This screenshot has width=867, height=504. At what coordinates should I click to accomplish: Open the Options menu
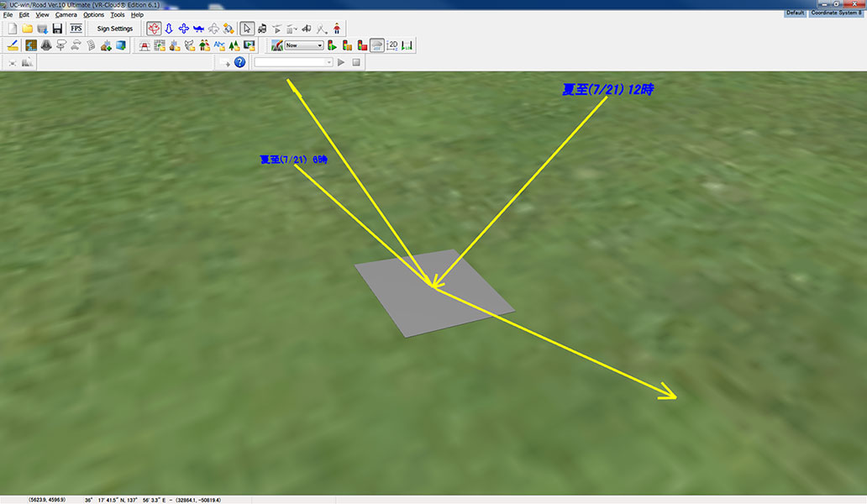pyautogui.click(x=93, y=15)
